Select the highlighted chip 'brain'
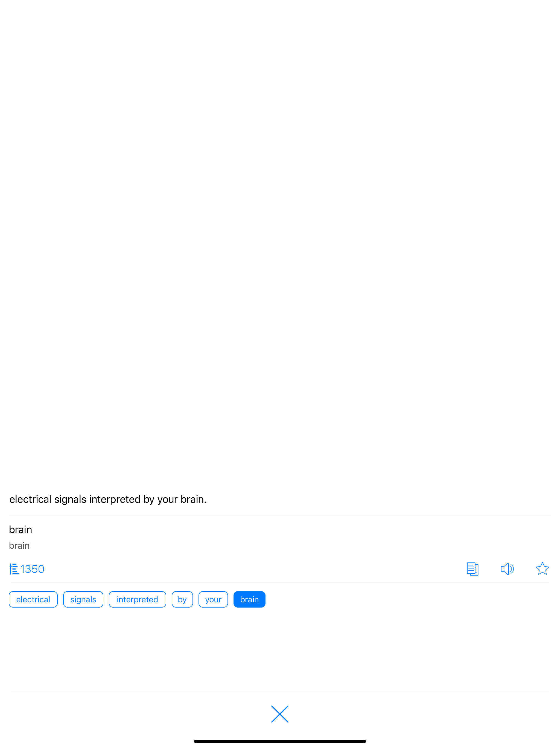The image size is (560, 747). click(249, 599)
